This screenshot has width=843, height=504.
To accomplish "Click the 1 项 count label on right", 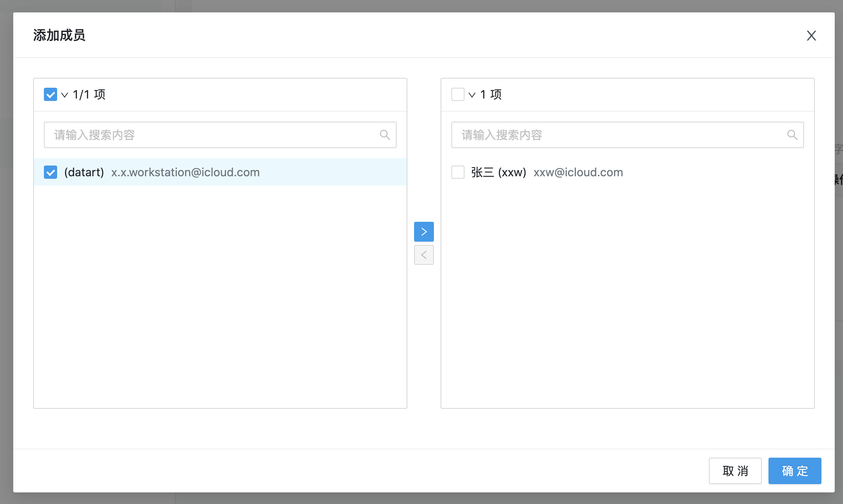I will click(x=491, y=95).
